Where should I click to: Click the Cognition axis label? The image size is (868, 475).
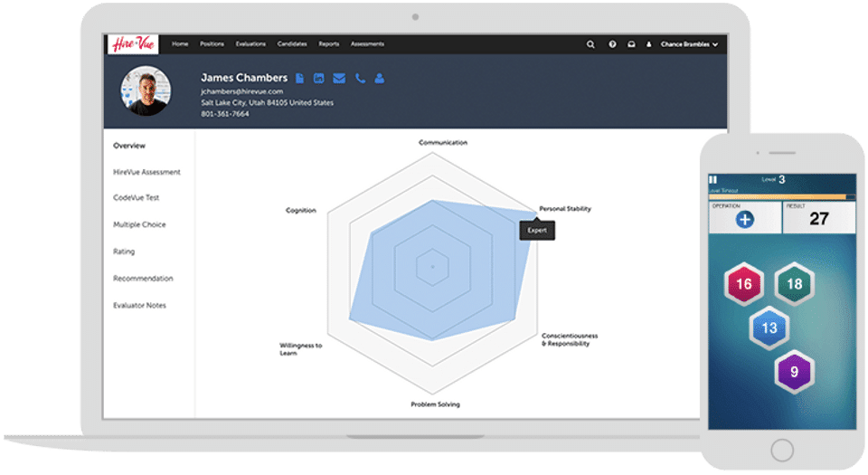tap(300, 211)
